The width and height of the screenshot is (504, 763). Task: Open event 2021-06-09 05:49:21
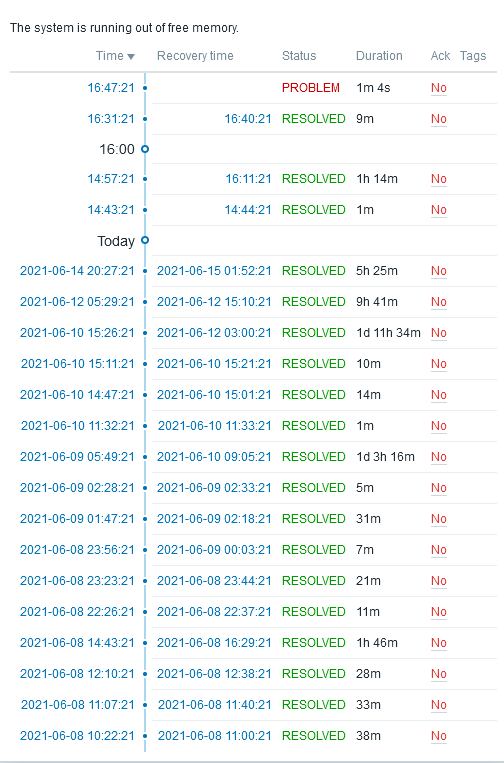[x=77, y=457]
